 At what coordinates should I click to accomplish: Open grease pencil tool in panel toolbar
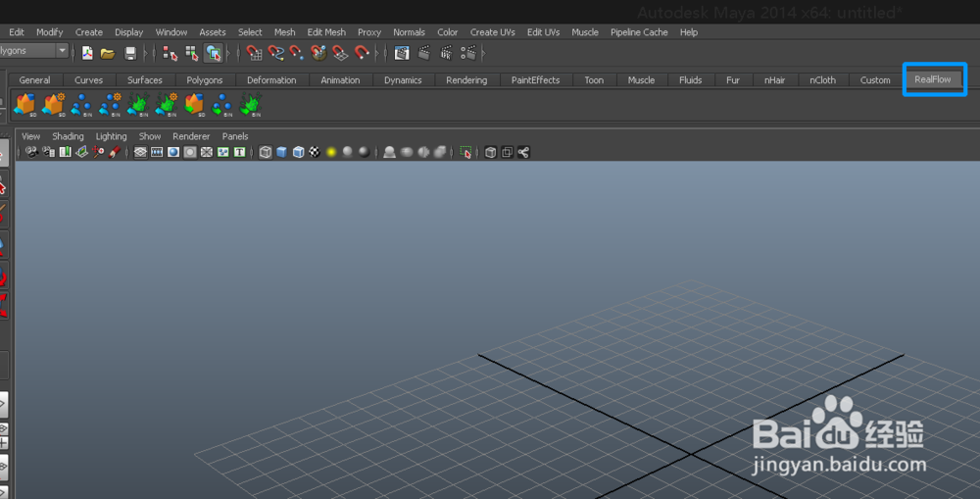point(115,152)
